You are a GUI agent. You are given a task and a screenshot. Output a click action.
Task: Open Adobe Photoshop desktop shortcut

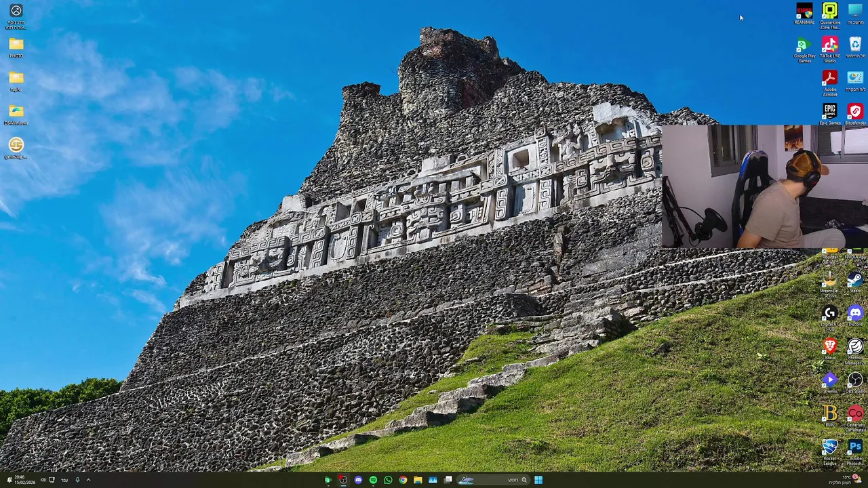point(855,452)
